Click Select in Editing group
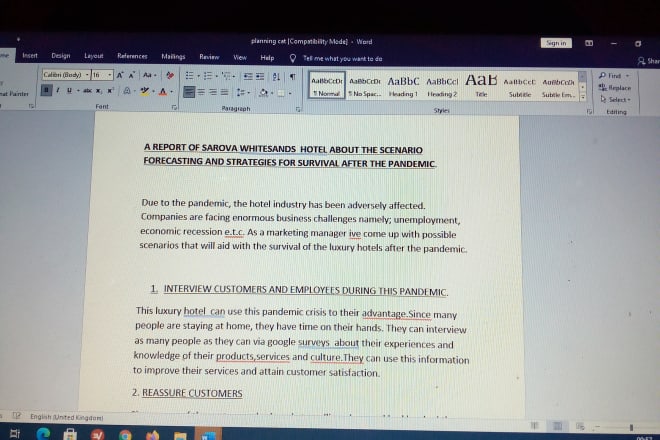The image size is (660, 440). pos(615,100)
